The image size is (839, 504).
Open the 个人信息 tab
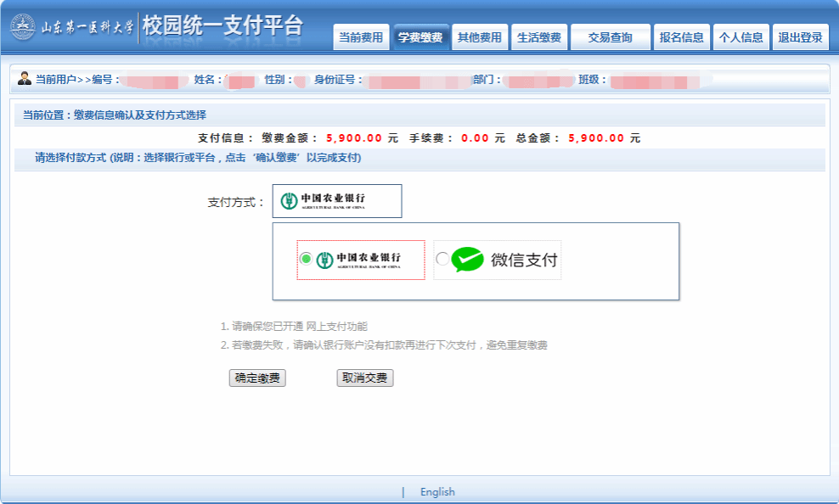point(740,37)
